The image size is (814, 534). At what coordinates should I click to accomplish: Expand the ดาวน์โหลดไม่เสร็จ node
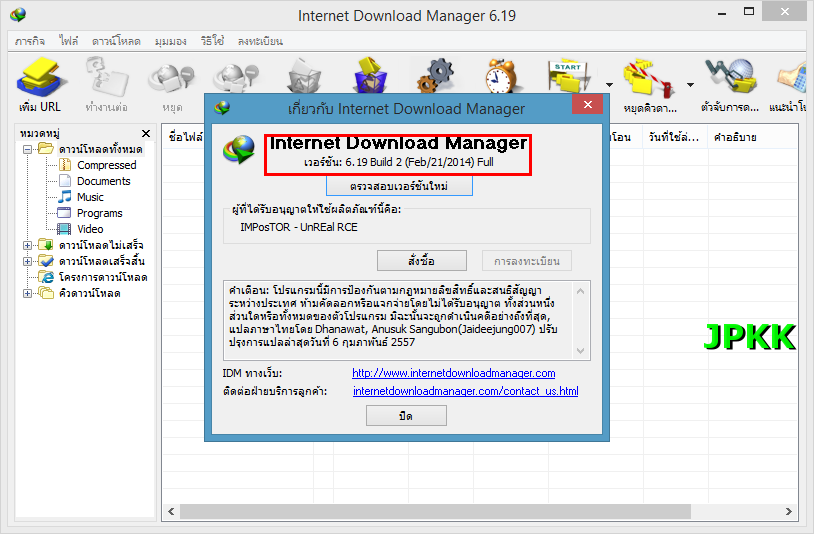click(28, 245)
